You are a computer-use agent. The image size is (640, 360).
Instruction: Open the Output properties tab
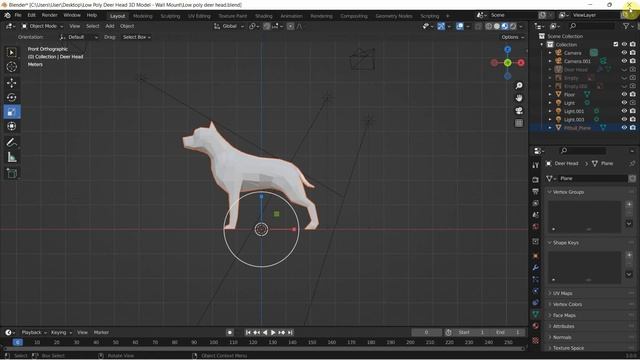(x=536, y=191)
